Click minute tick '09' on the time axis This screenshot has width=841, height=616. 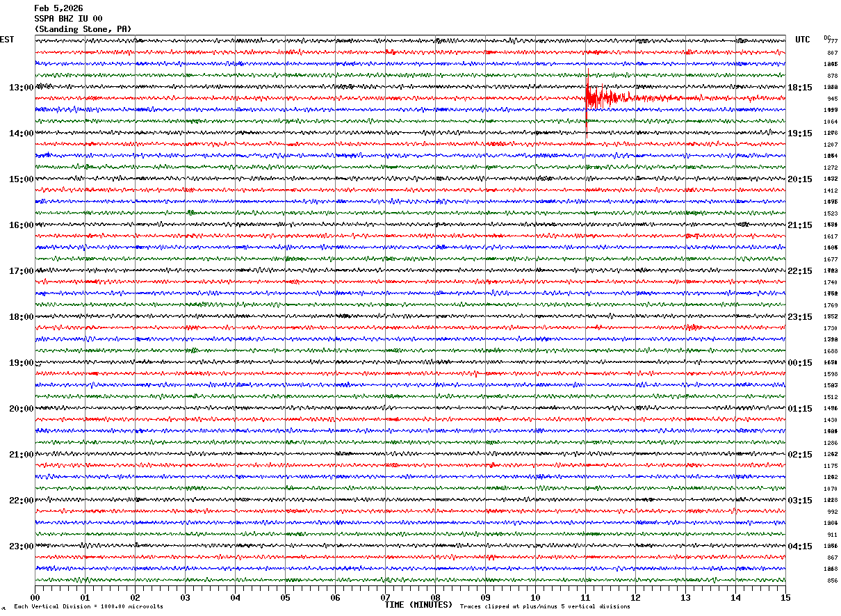[485, 597]
